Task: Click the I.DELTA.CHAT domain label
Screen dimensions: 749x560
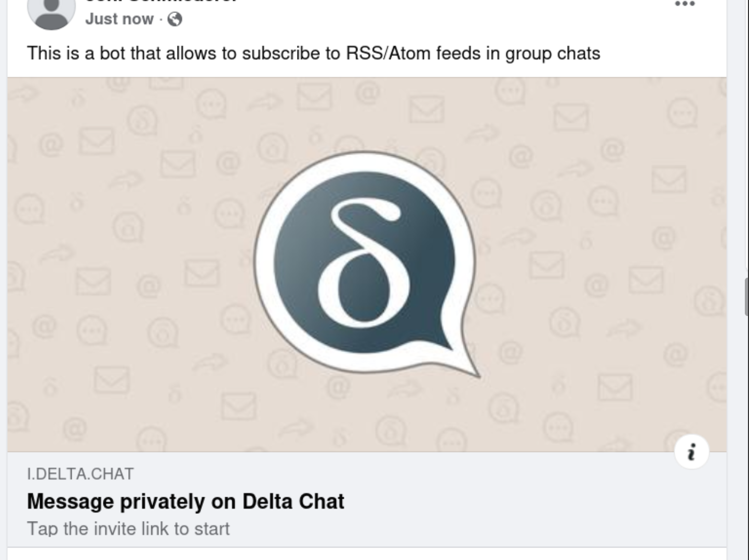Action: [x=81, y=474]
